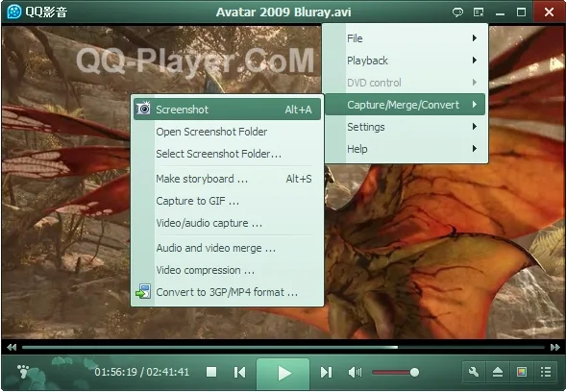Choose Audio and video merge …

coord(227,248)
